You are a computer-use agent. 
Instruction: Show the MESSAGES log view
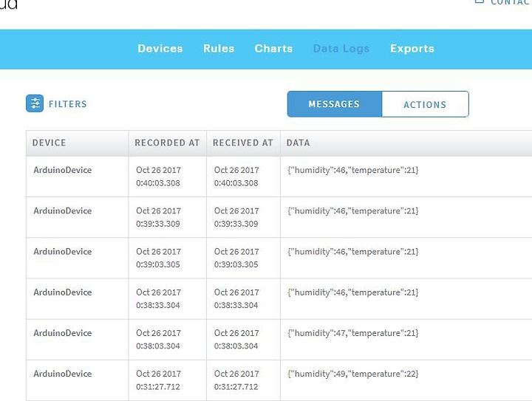tap(335, 104)
